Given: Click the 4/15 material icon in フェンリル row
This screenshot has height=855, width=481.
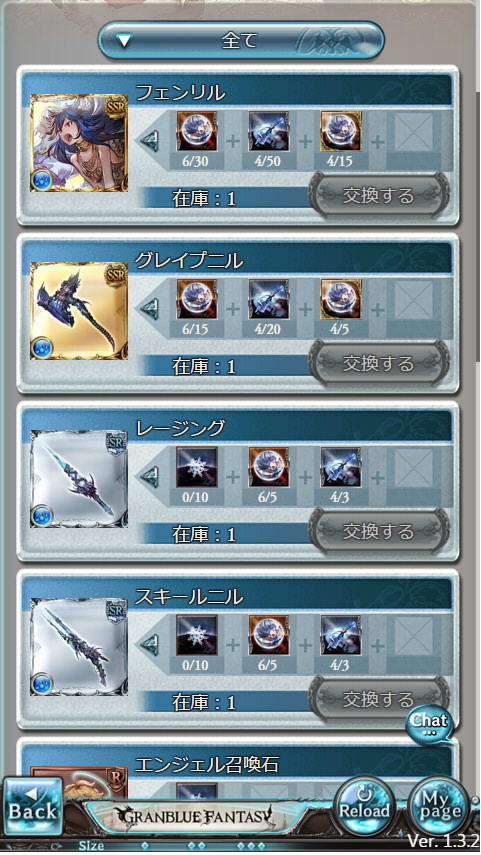Looking at the screenshot, I should [341, 131].
